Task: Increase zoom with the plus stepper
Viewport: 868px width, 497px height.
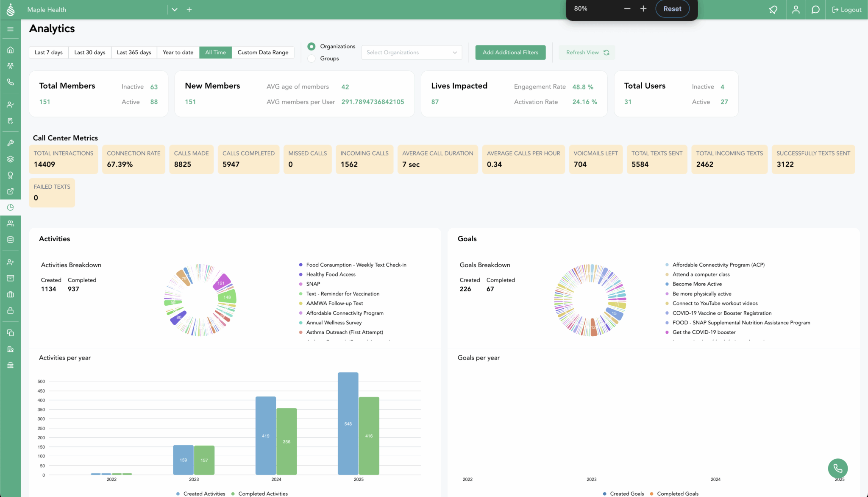Action: [x=643, y=8]
